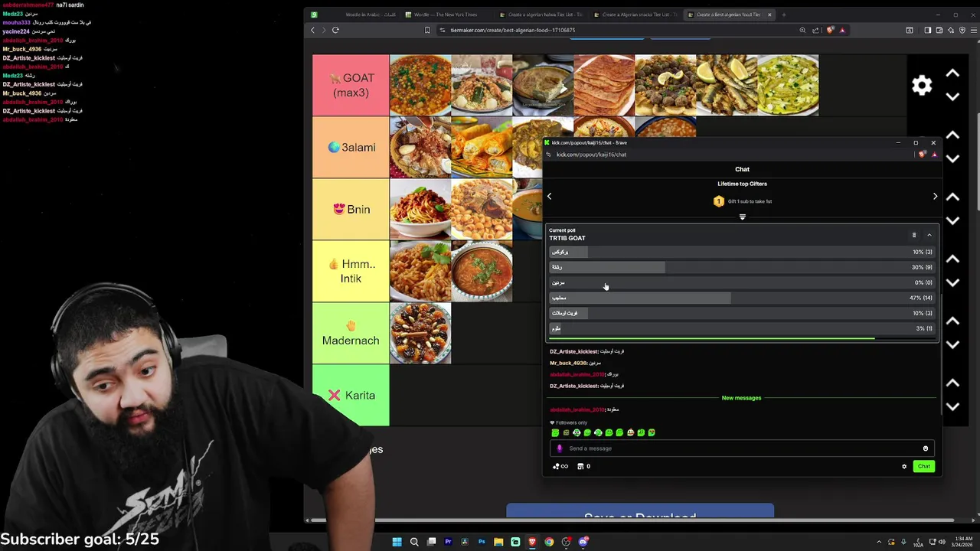Reload the tiermaker page

coord(335,30)
